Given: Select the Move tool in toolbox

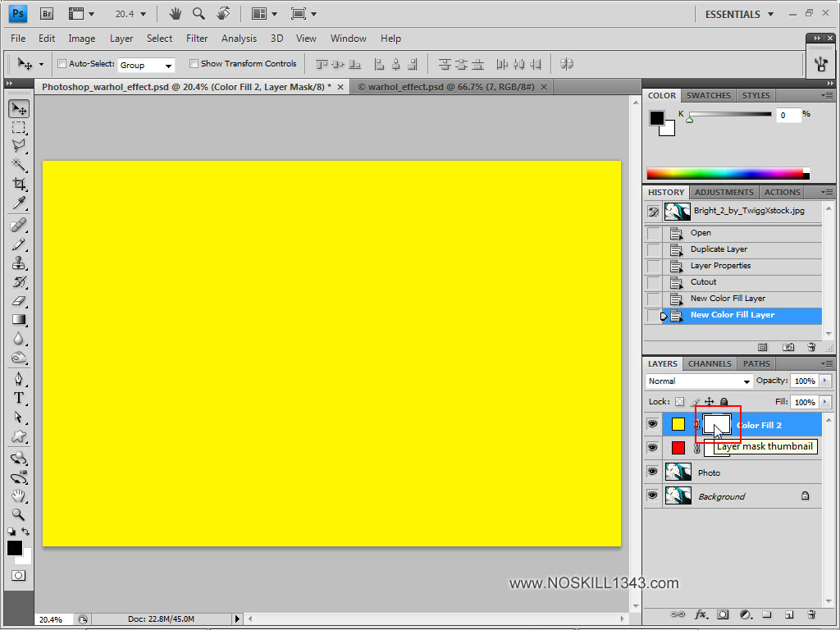Looking at the screenshot, I should click(19, 109).
